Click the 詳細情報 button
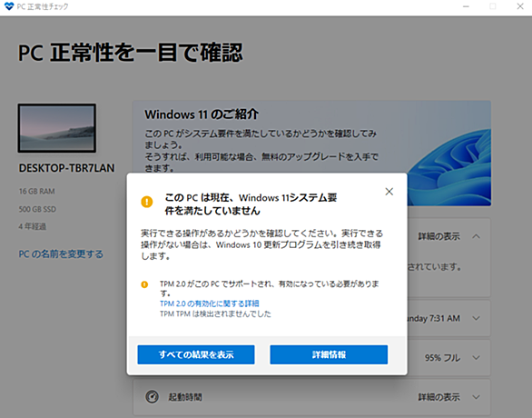 point(329,354)
